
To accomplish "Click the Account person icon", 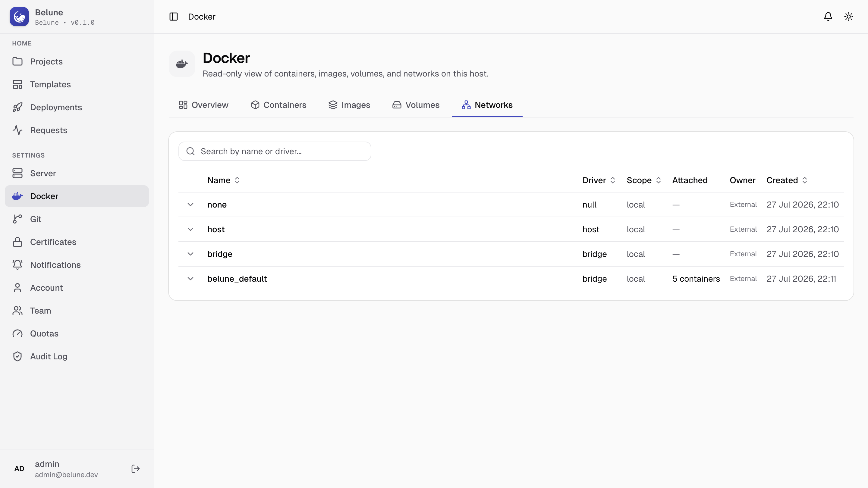I will pyautogui.click(x=17, y=288).
